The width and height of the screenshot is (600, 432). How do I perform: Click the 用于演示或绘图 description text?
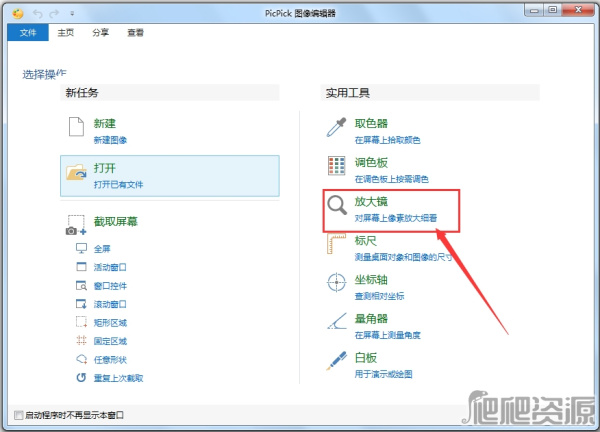click(x=383, y=374)
